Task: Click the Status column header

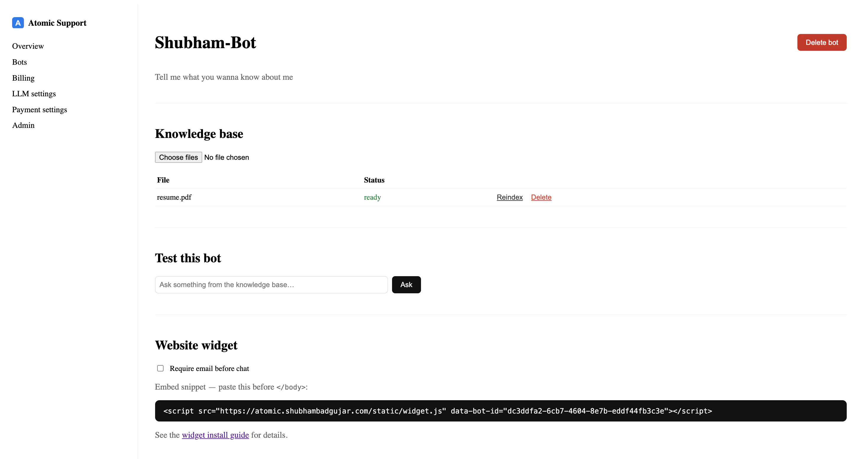Action: pos(374,180)
